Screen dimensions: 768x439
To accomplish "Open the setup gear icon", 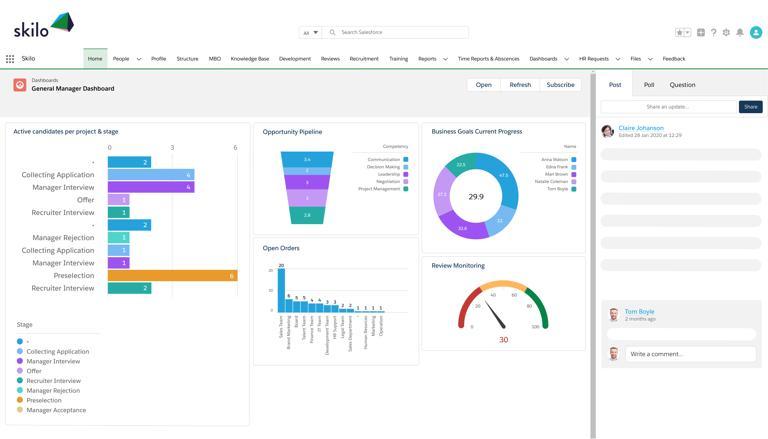I will pyautogui.click(x=726, y=32).
